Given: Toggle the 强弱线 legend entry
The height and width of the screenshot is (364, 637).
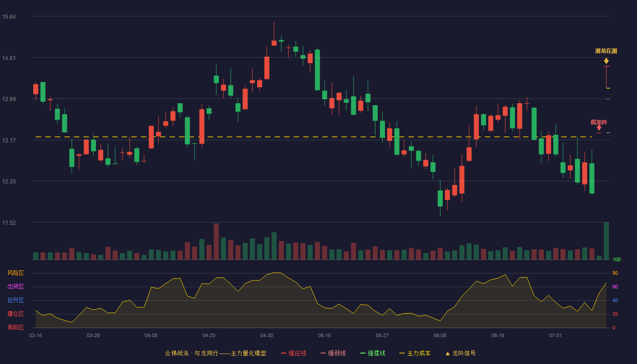Looking at the screenshot, I should pos(333,353).
